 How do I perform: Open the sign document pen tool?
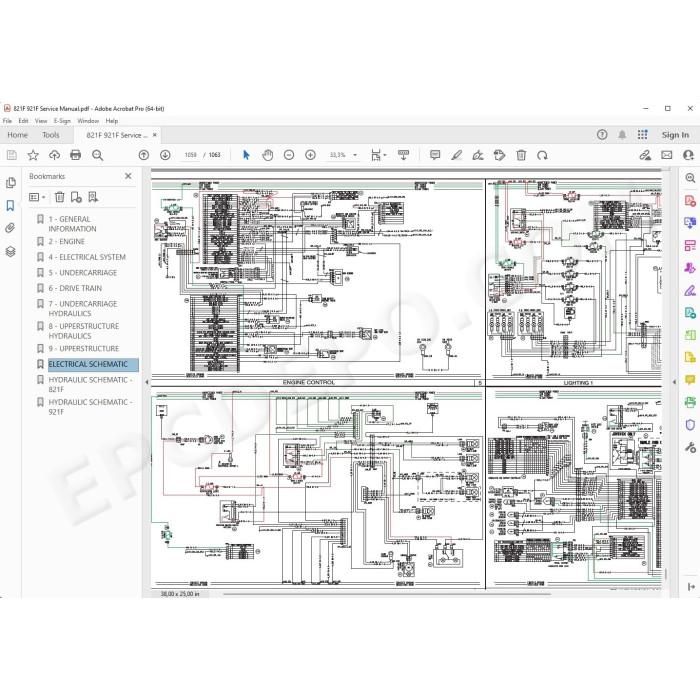point(478,155)
